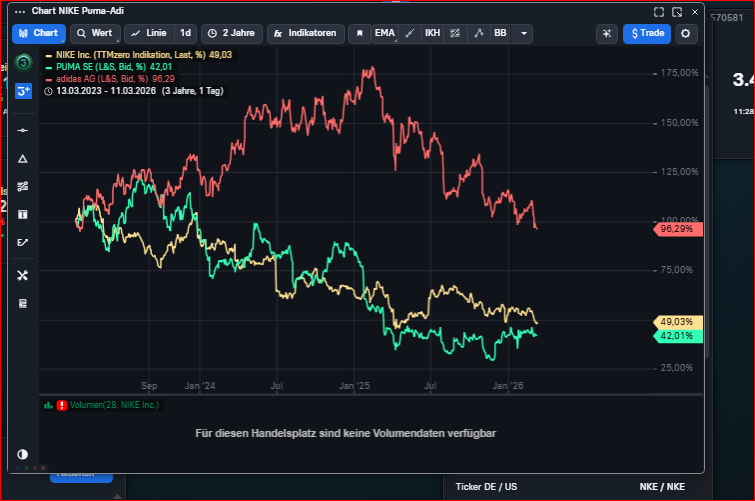
Task: Open the Fibonacci lines tool
Action: (23, 186)
